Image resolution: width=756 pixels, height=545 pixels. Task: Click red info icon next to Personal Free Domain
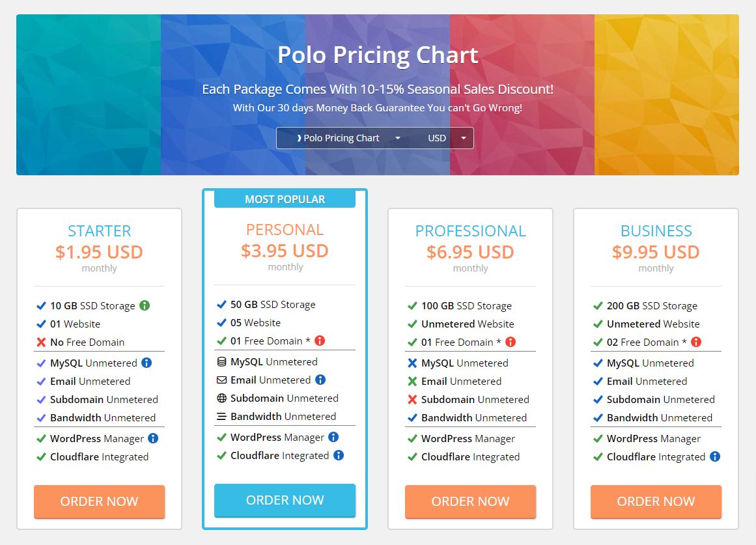coord(320,341)
